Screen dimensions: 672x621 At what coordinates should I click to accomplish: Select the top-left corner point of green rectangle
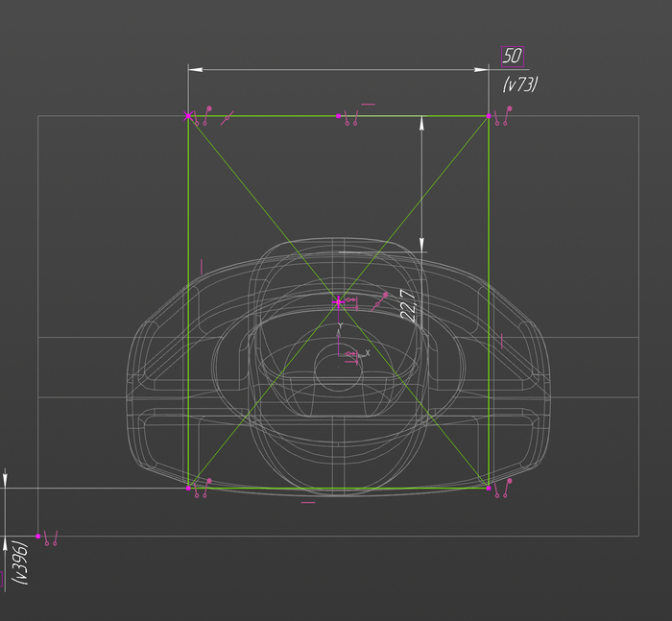click(x=188, y=116)
